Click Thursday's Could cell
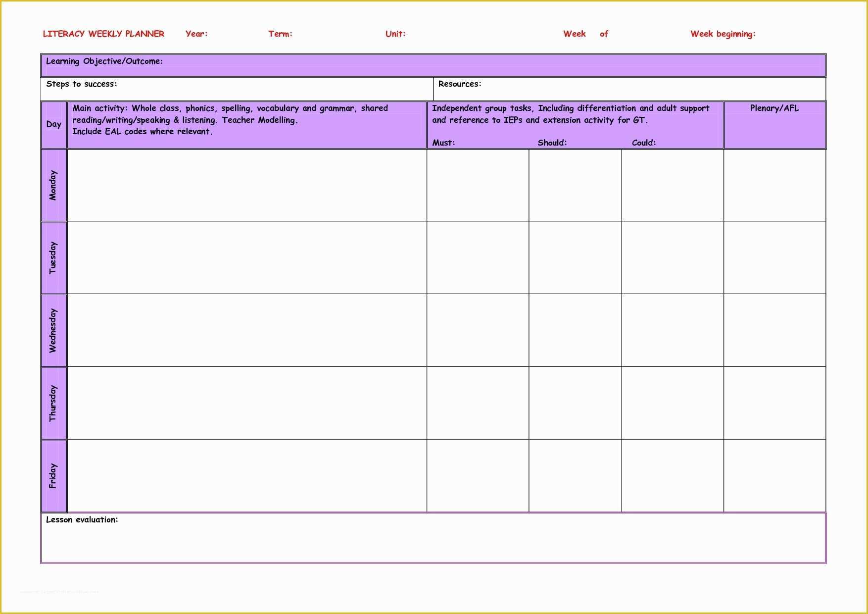Viewport: 868px width, 614px height. 673,403
